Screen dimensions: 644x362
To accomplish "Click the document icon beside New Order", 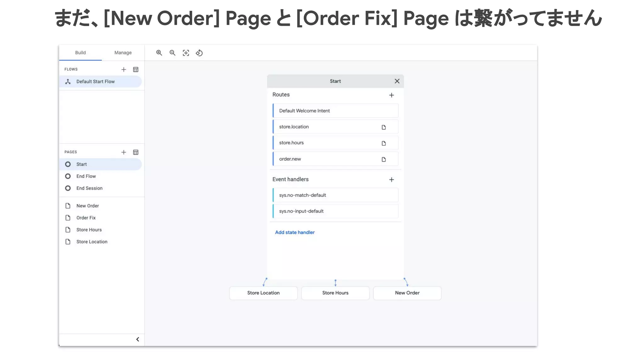I will coord(68,206).
